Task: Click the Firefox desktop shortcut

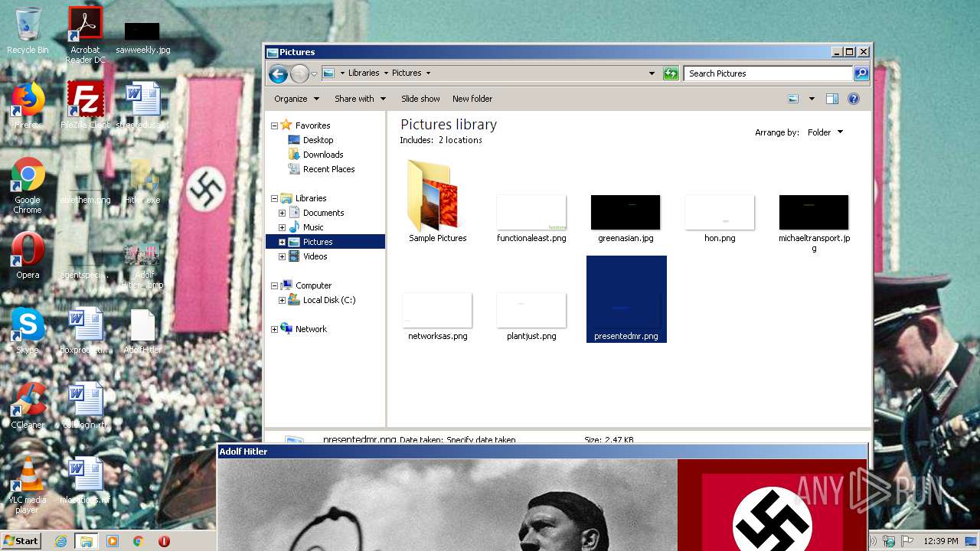Action: tap(28, 106)
